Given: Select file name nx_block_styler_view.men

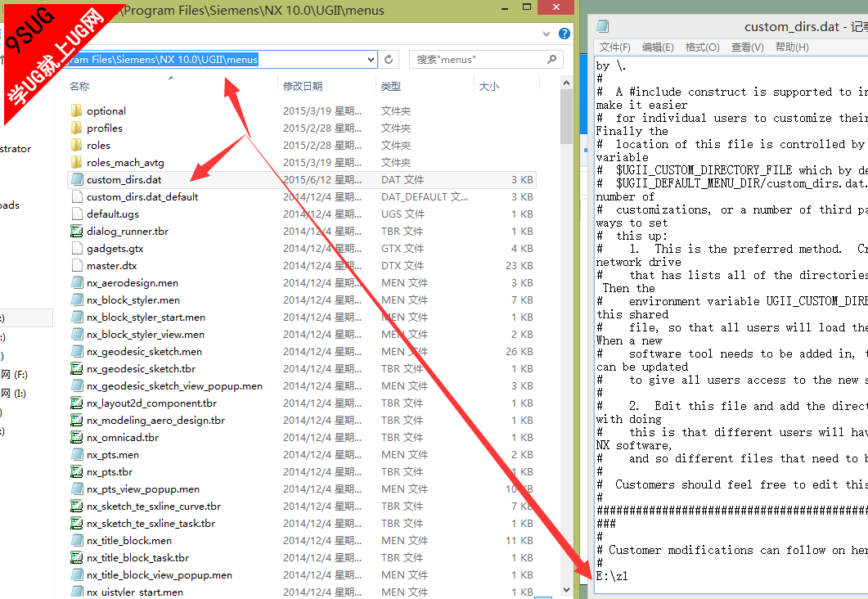Looking at the screenshot, I should [146, 335].
